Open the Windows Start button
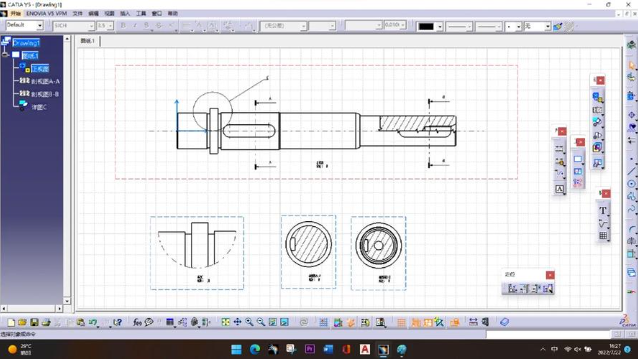 pos(236,349)
